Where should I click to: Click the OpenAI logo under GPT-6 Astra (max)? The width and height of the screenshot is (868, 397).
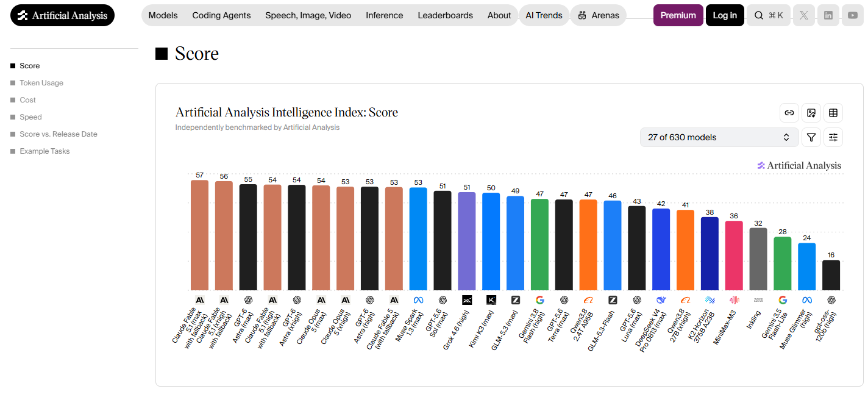point(248,300)
